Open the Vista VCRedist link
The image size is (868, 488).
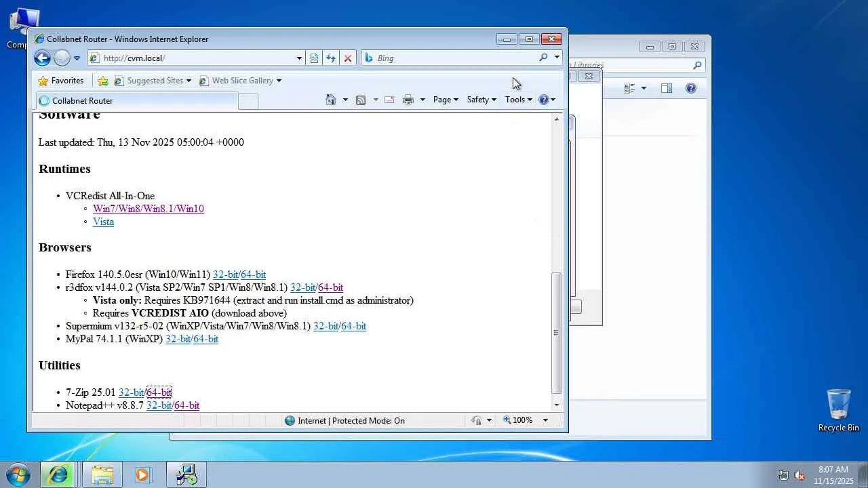(x=103, y=222)
